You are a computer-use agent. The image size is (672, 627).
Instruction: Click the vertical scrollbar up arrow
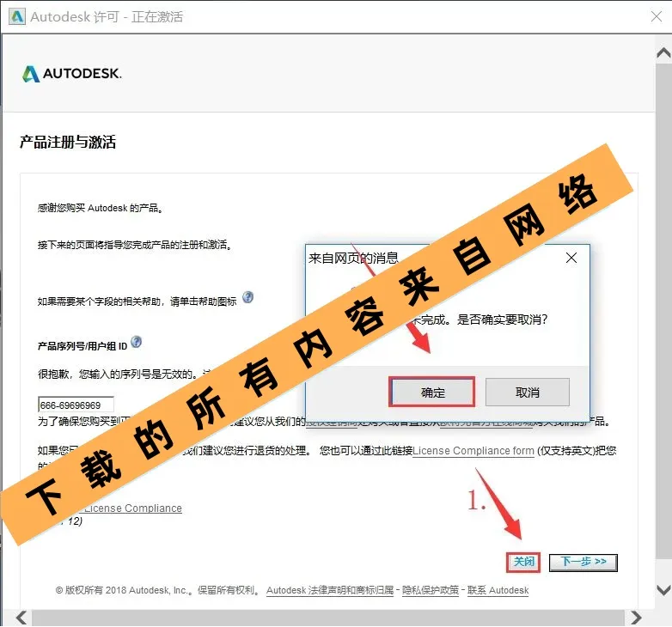point(663,52)
